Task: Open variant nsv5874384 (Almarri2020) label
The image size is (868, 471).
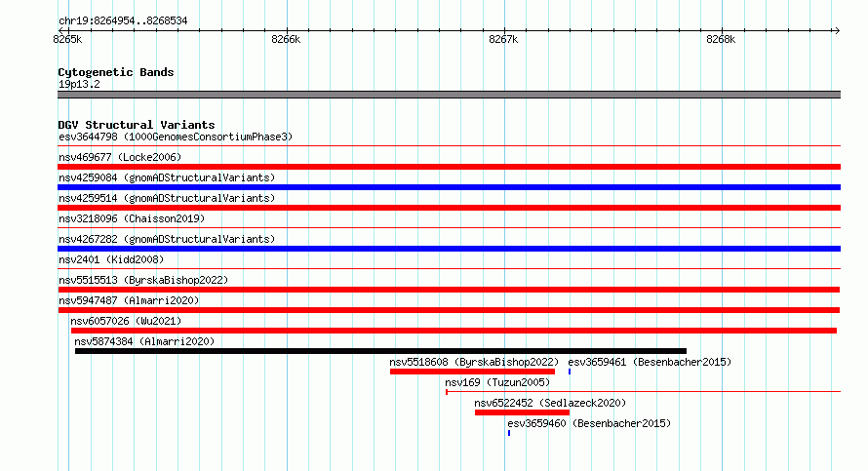Action: point(144,341)
